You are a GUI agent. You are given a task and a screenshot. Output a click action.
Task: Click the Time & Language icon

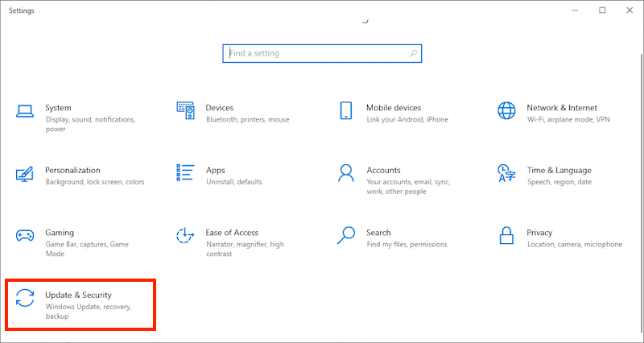click(506, 172)
